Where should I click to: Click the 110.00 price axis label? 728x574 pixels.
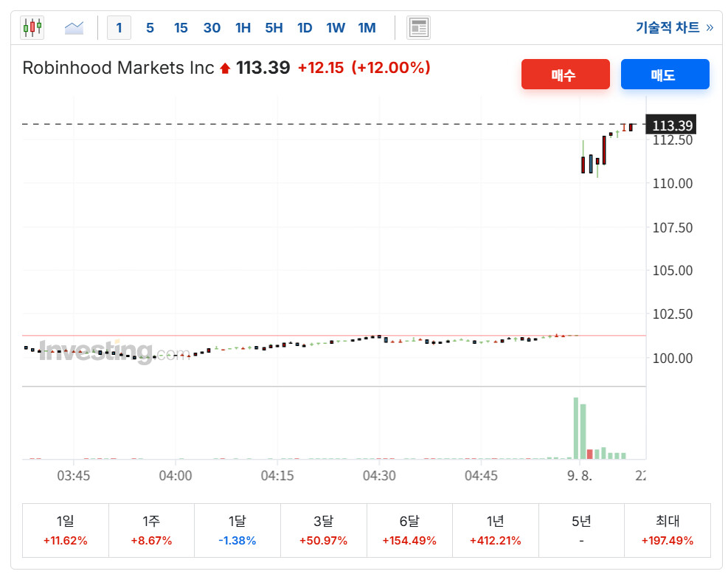672,184
